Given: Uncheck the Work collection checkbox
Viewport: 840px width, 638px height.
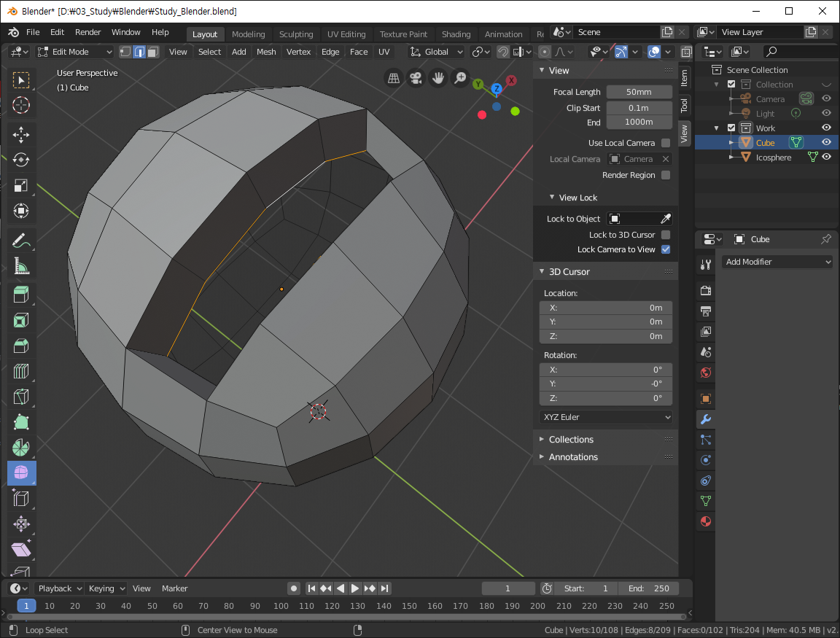Looking at the screenshot, I should [x=731, y=128].
